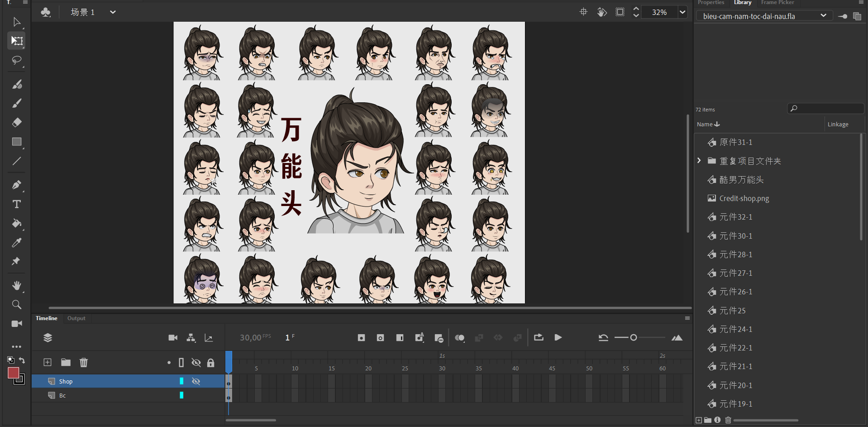Switch to the Properties tab
Viewport: 868px width, 427px height.
click(x=711, y=3)
